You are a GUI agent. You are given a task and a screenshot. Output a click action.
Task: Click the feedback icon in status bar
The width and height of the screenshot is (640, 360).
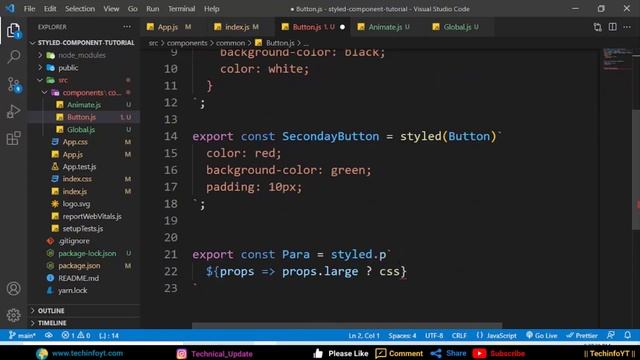click(x=611, y=336)
